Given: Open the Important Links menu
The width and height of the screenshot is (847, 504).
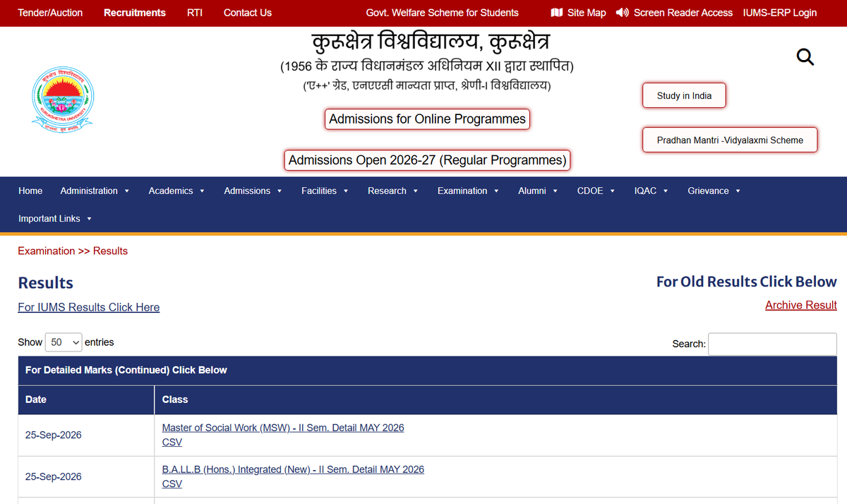Looking at the screenshot, I should (55, 219).
